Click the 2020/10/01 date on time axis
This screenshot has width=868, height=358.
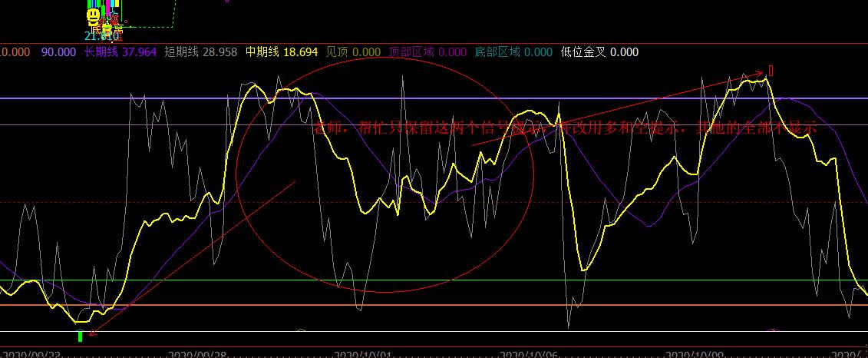click(363, 355)
